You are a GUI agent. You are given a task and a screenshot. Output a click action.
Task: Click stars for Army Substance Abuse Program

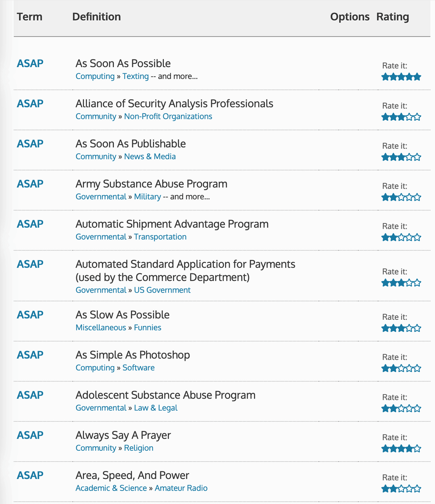[401, 197]
